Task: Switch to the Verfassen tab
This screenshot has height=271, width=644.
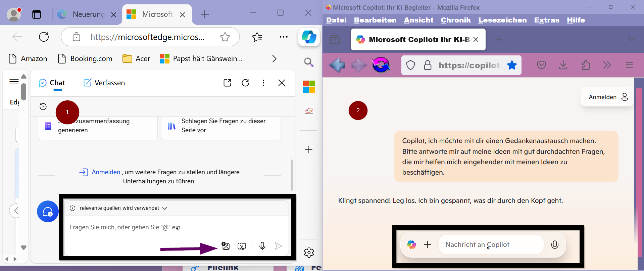Action: (104, 83)
